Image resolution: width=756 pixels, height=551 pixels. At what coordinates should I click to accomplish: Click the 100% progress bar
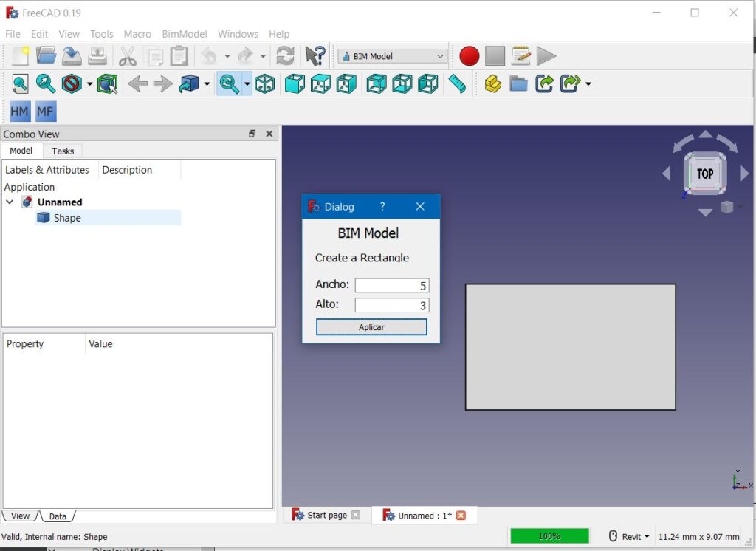point(549,536)
